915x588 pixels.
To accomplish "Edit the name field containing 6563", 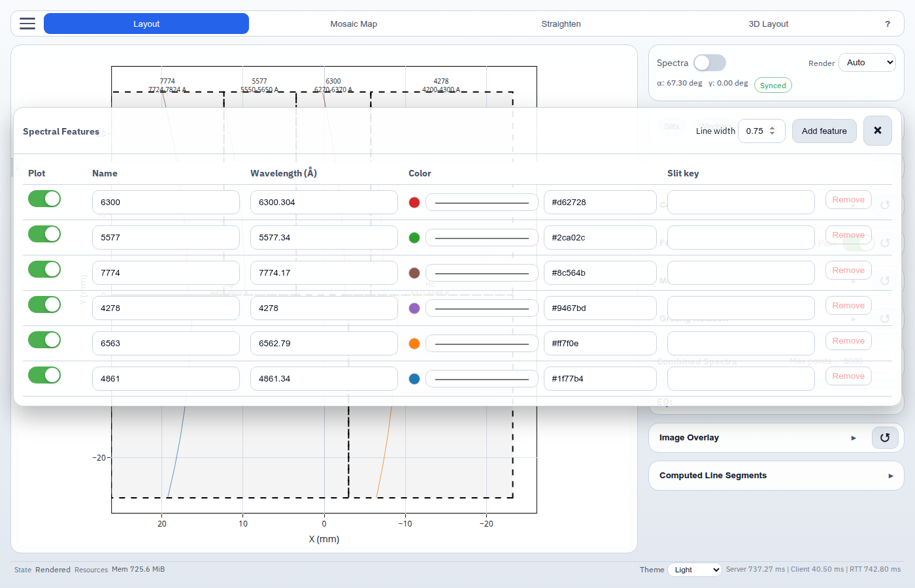I will click(x=166, y=344).
